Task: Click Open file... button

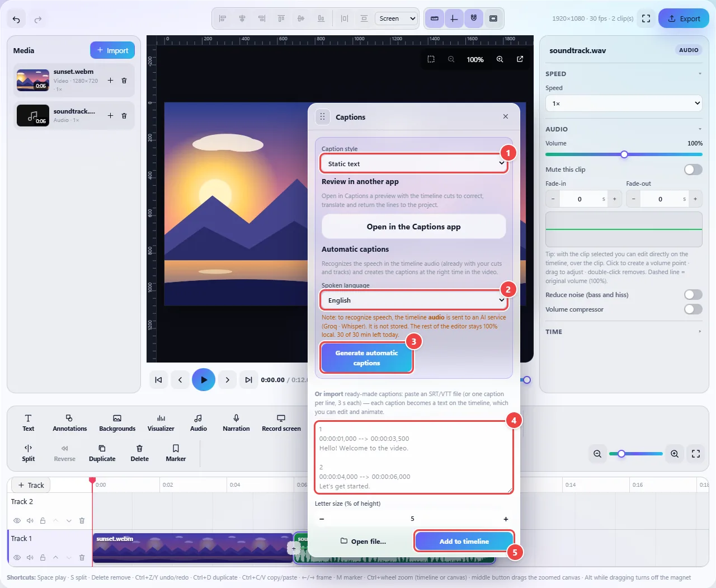Action: tap(364, 542)
